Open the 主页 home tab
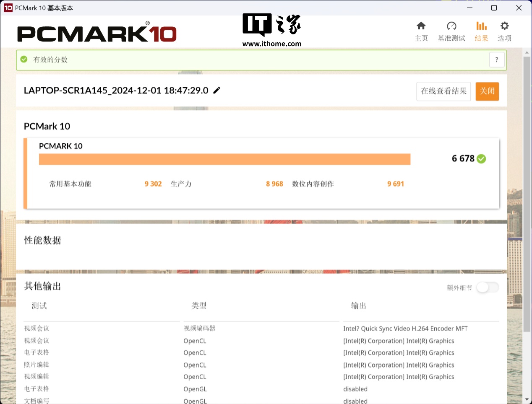This screenshot has width=532, height=404. point(421,32)
